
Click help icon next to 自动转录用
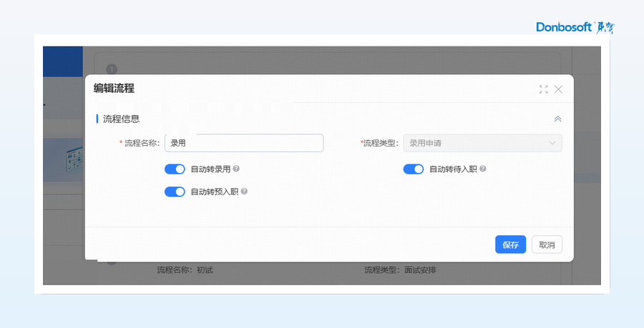click(236, 169)
